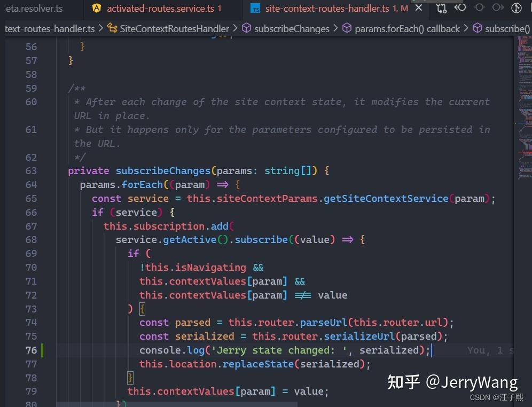Click the navigate forward circular arrow icon
Image resolution: width=532 pixels, height=407 pixels.
pos(498,8)
